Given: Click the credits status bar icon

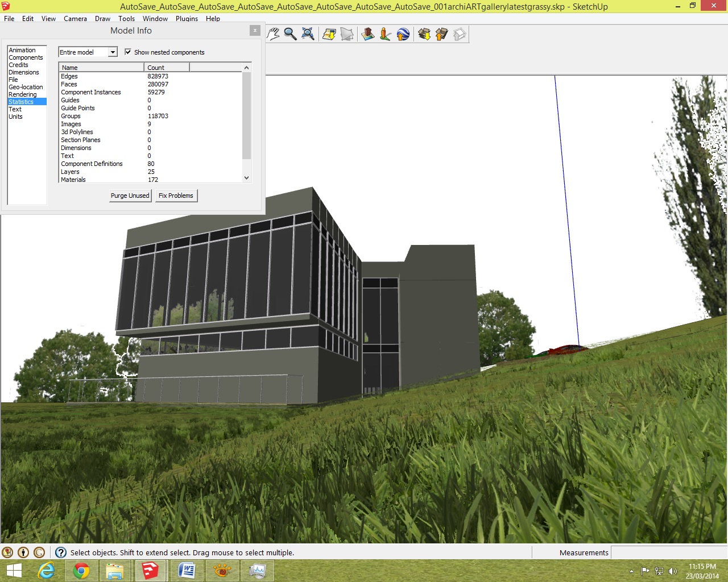Looking at the screenshot, I should pyautogui.click(x=23, y=552).
